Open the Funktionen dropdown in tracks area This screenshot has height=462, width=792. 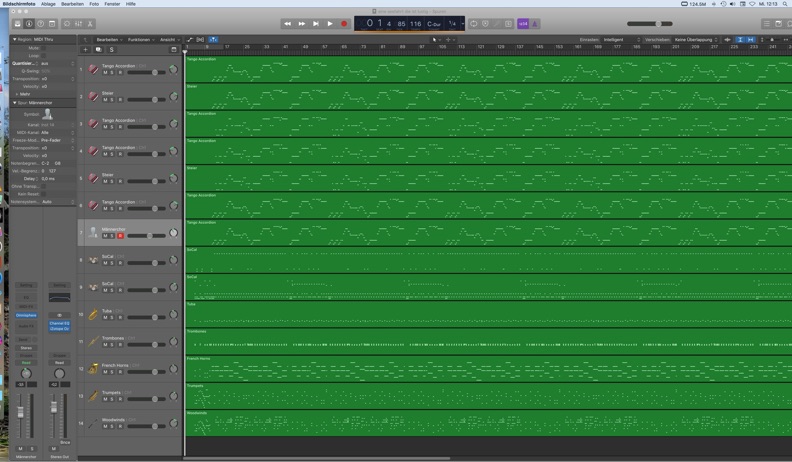(140, 39)
